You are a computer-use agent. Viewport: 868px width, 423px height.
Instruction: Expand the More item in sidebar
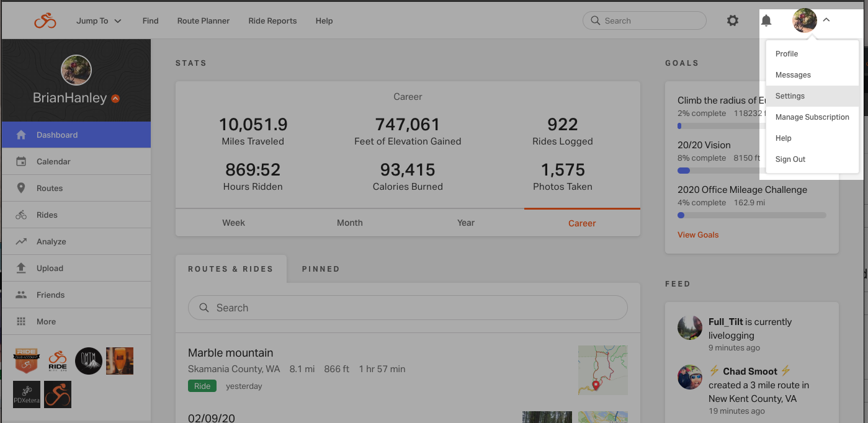pyautogui.click(x=76, y=321)
